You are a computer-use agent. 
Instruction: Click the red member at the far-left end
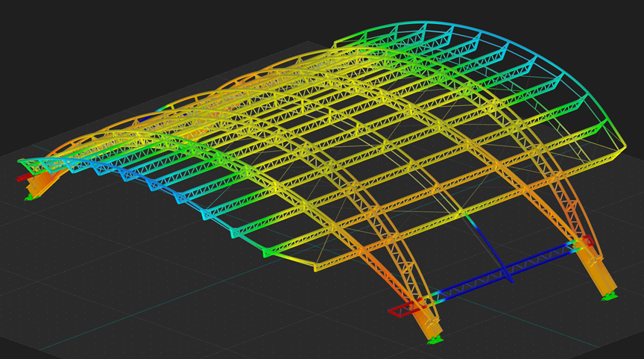[20, 178]
